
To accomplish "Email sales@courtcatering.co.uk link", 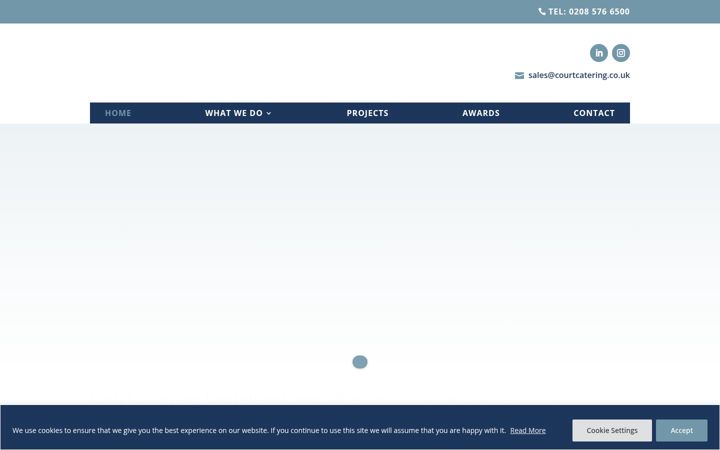I will point(579,75).
